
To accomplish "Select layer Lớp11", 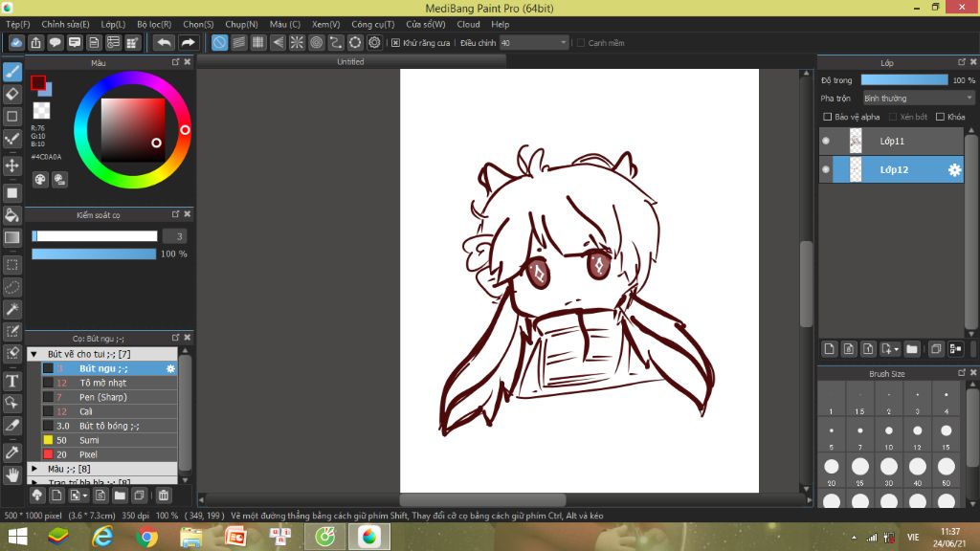I will pyautogui.click(x=891, y=142).
